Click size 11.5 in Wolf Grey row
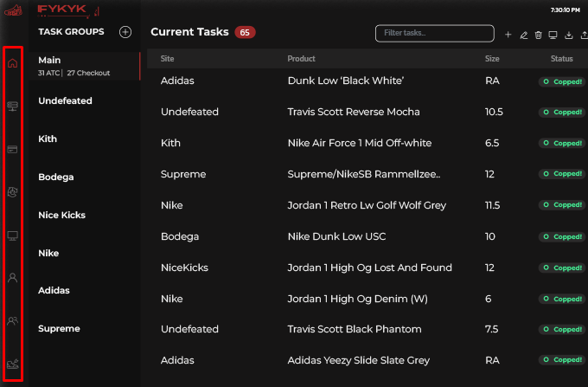The width and height of the screenshot is (588, 387). point(492,205)
